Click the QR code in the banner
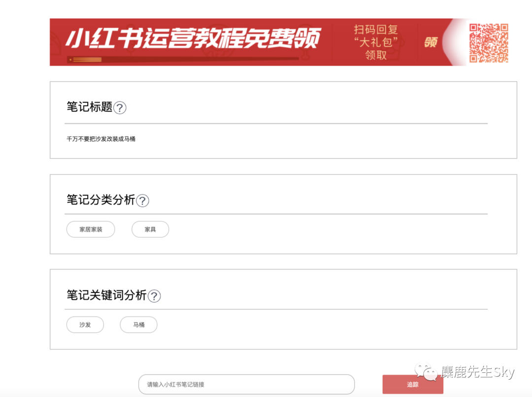532x397 pixels. (489, 43)
